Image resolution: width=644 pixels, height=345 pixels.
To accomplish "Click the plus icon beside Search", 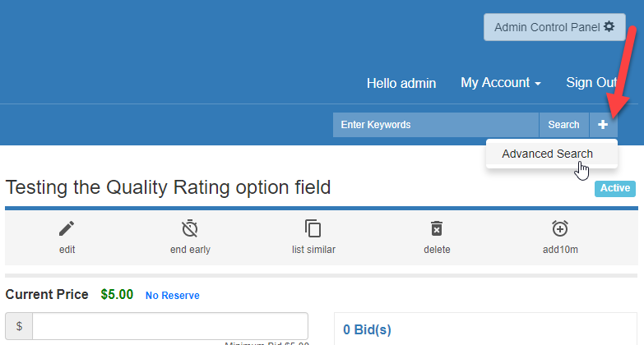I will [603, 125].
